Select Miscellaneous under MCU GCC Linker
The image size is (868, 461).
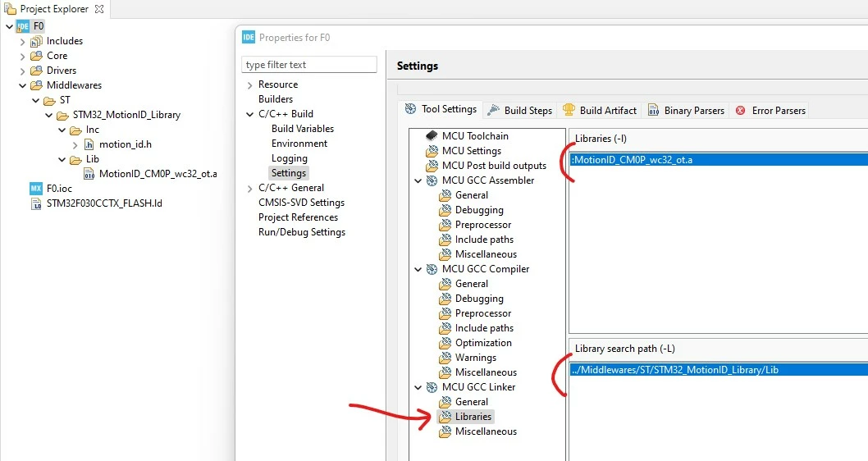(486, 431)
